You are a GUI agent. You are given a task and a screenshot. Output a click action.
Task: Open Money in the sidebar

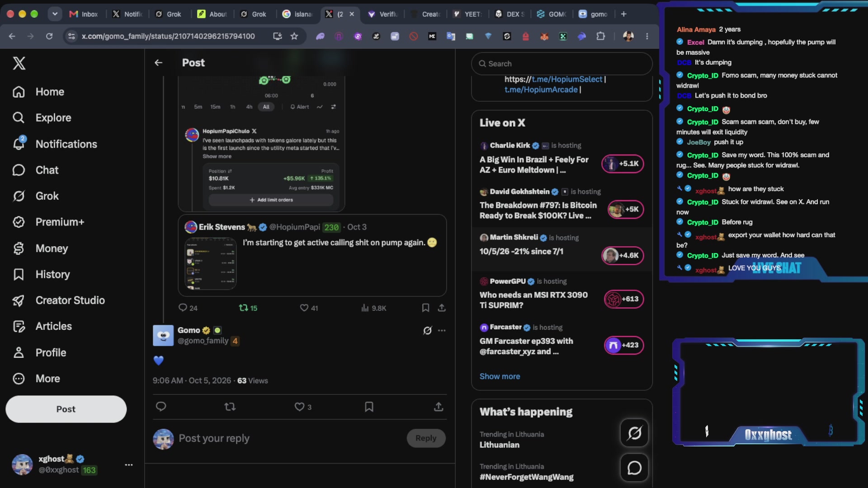[40, 249]
